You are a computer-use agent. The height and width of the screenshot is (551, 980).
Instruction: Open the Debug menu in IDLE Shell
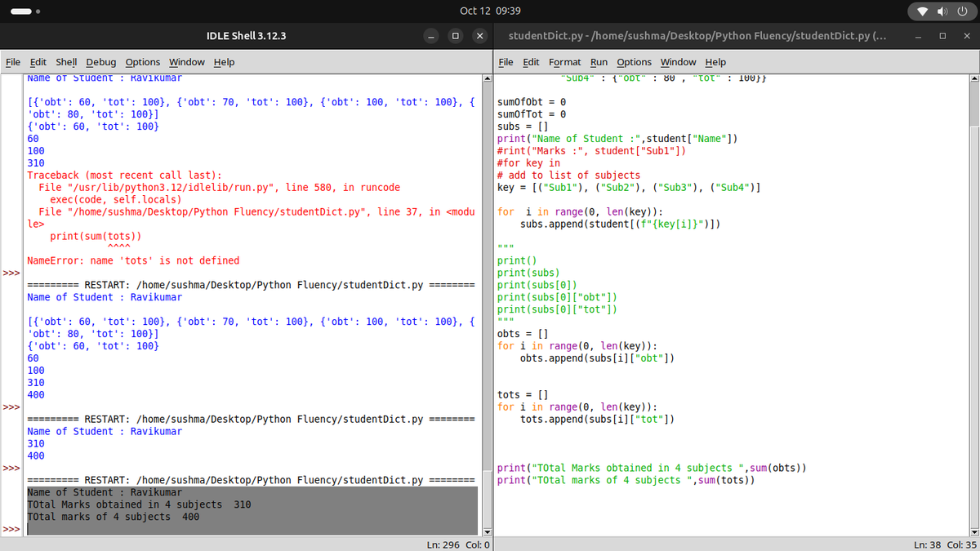[x=100, y=62]
